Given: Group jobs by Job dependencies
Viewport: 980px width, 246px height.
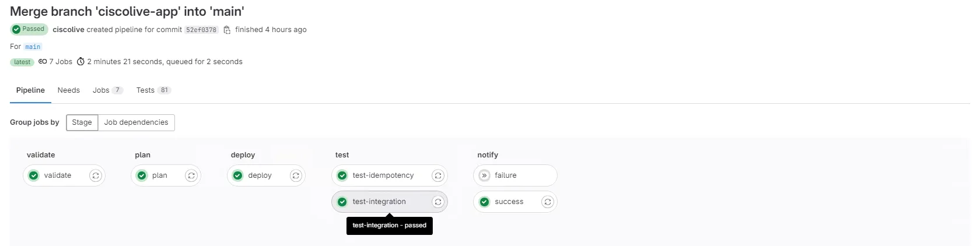Looking at the screenshot, I should click(136, 122).
